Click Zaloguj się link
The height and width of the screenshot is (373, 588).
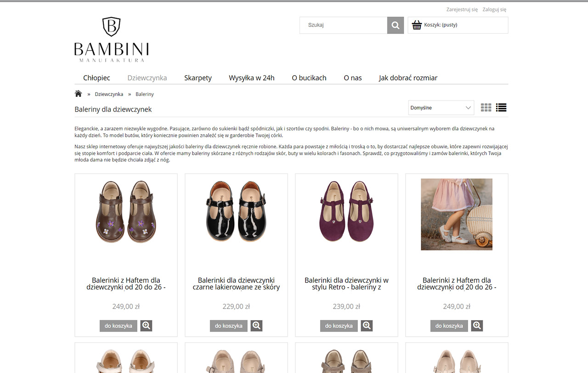pyautogui.click(x=494, y=9)
